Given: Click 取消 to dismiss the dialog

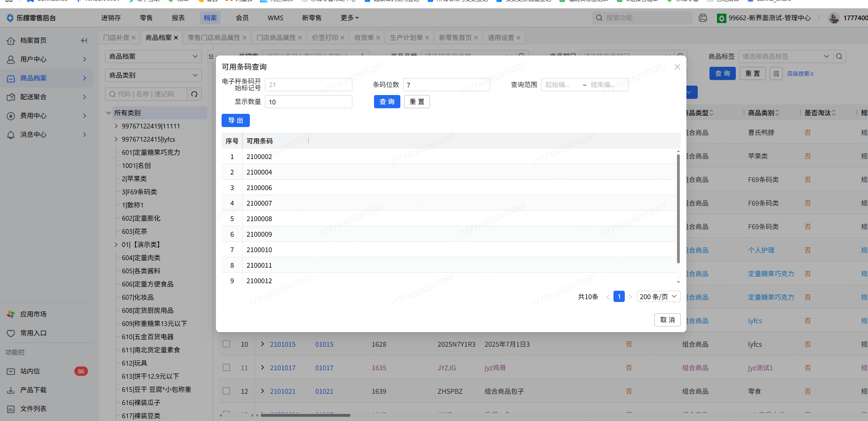Looking at the screenshot, I should 668,320.
